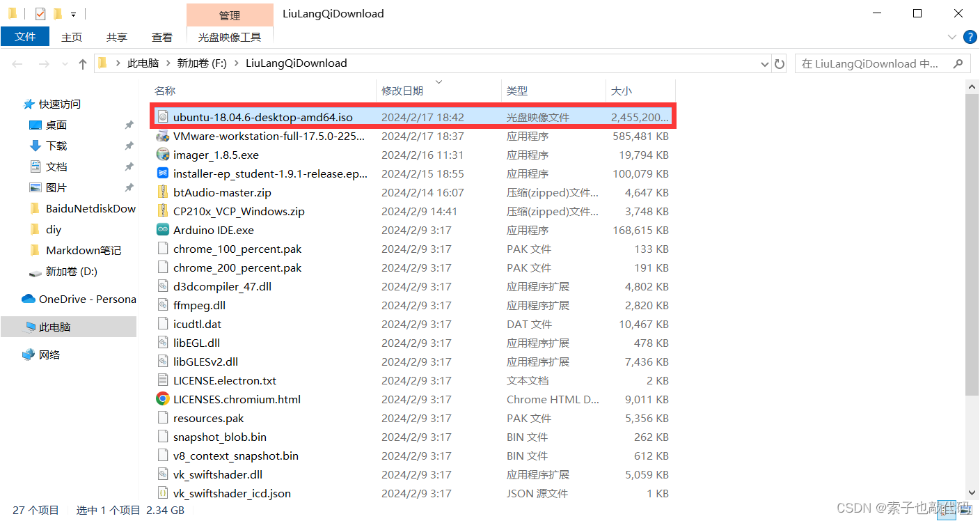Click the installer-ep_student file icon

pyautogui.click(x=163, y=173)
